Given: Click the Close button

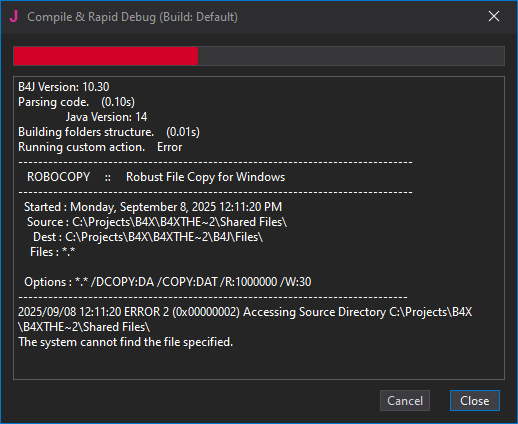Looking at the screenshot, I should click(x=475, y=401).
